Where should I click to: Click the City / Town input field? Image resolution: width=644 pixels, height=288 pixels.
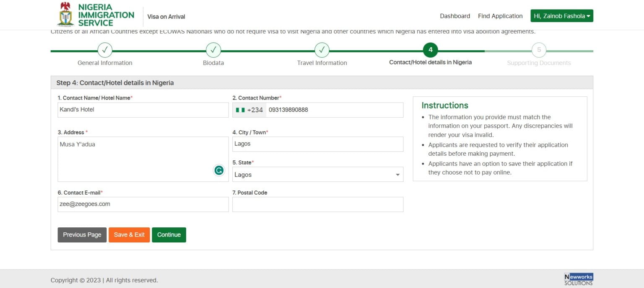click(317, 144)
